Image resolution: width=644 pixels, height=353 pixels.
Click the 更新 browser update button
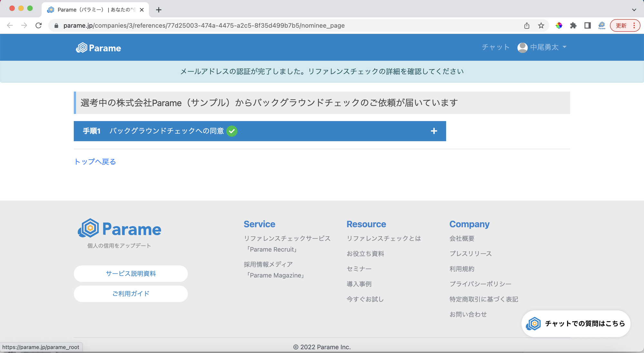click(x=621, y=25)
